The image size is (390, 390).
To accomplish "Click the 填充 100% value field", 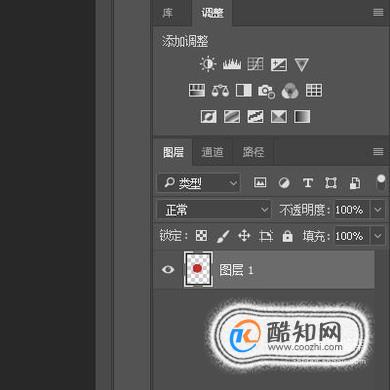I will pos(352,236).
